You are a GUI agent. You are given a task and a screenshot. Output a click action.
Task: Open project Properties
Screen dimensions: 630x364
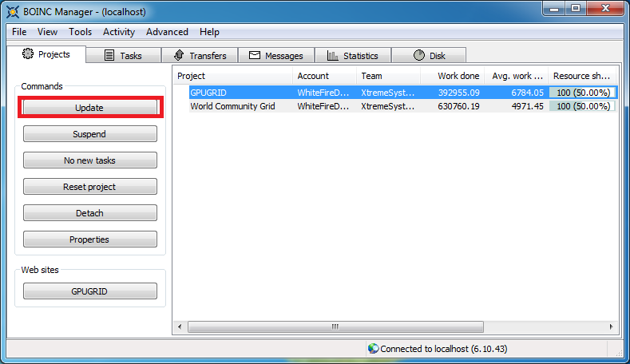[x=90, y=239]
